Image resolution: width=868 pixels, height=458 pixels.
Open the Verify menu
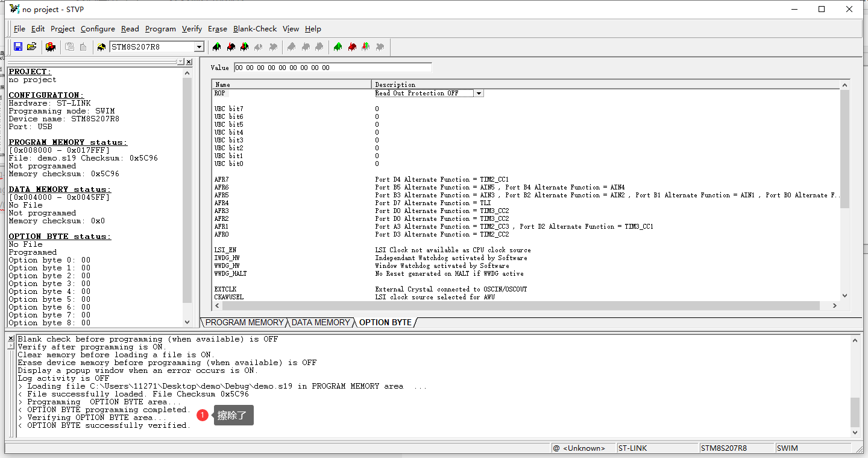pyautogui.click(x=192, y=29)
